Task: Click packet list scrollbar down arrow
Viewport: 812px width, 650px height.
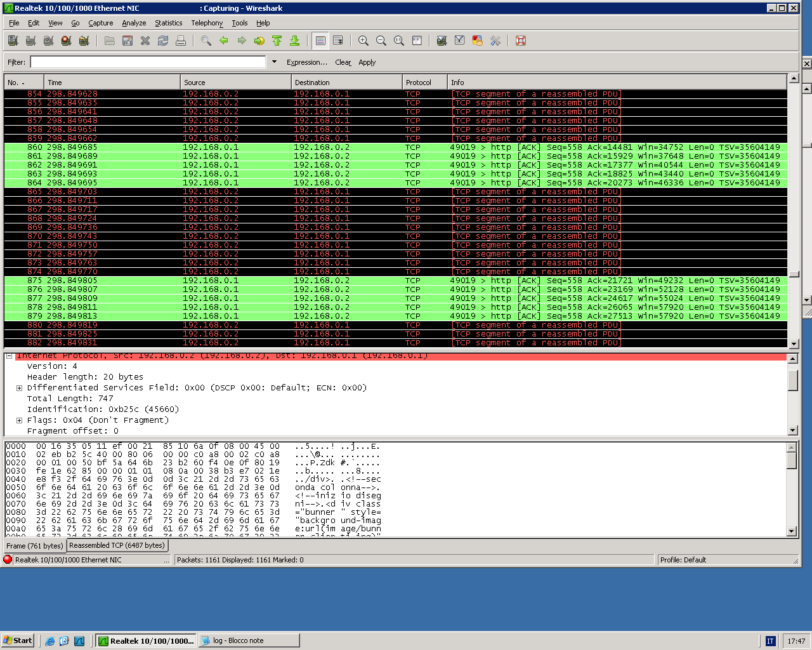Action: pyautogui.click(x=794, y=343)
